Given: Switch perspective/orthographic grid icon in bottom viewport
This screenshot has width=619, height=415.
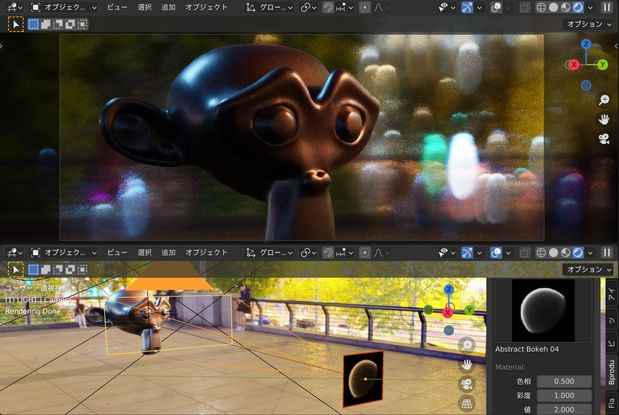Looking at the screenshot, I should click(467, 403).
